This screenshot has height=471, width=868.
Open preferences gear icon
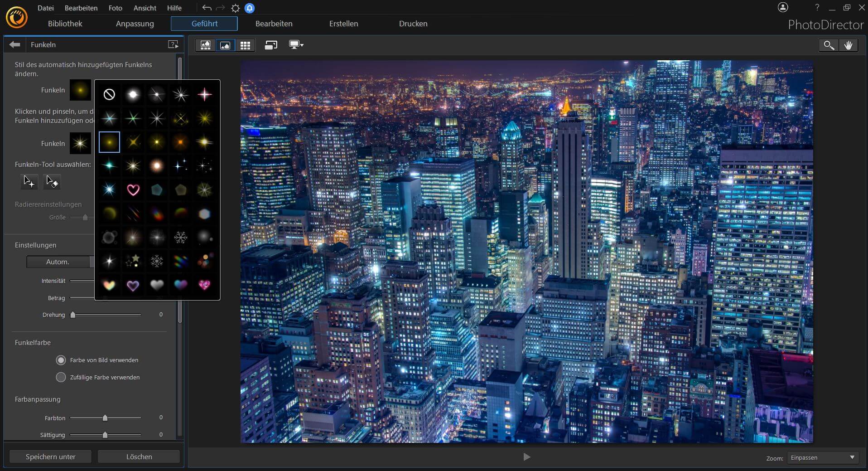click(x=236, y=8)
